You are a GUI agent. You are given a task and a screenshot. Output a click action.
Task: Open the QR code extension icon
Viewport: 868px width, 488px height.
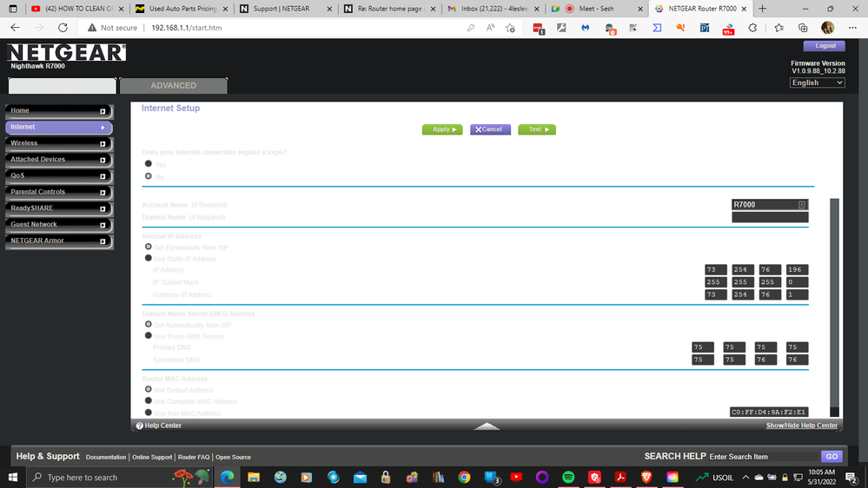tap(633, 28)
